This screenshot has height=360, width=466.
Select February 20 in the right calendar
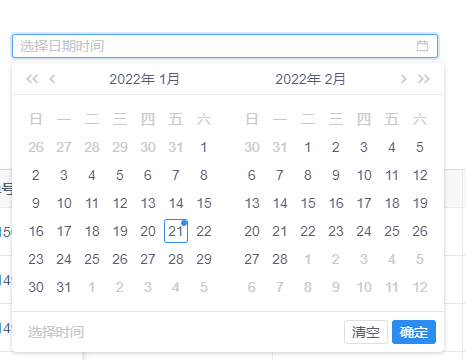pyautogui.click(x=252, y=231)
